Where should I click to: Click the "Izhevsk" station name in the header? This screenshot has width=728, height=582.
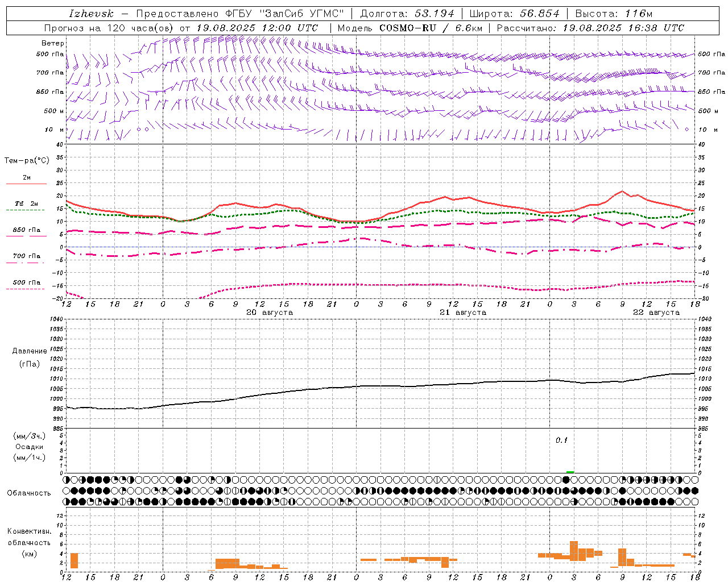pyautogui.click(x=91, y=14)
